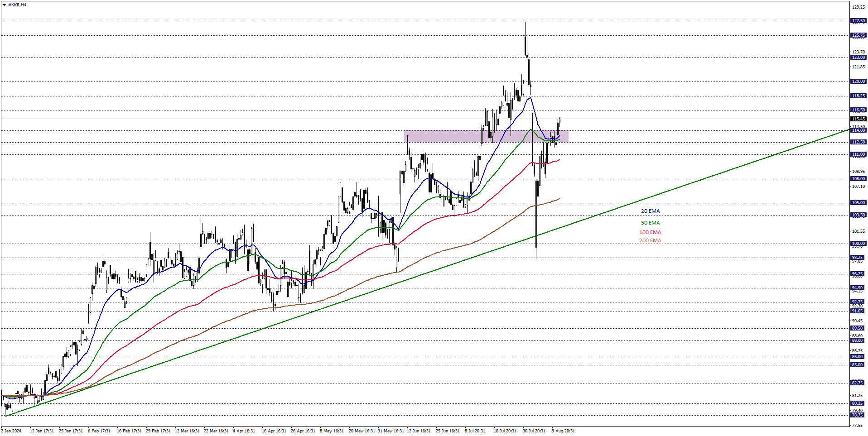Click the 103.50 price level label

(858, 215)
